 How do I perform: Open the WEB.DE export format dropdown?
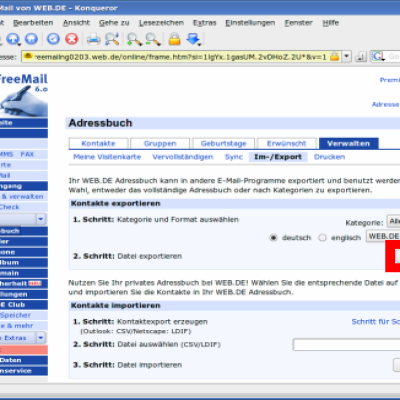click(383, 236)
